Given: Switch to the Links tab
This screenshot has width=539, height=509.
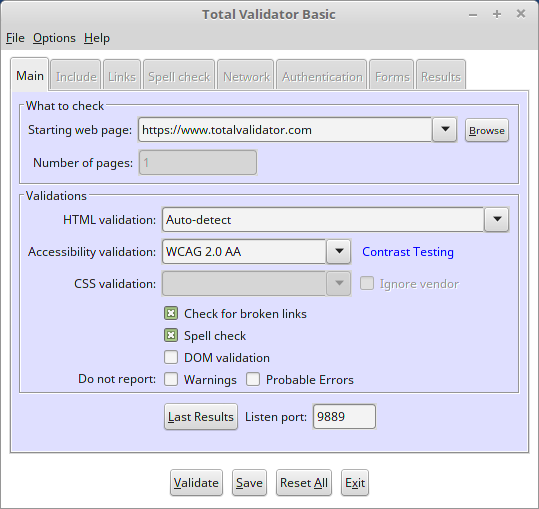Looking at the screenshot, I should point(122,76).
